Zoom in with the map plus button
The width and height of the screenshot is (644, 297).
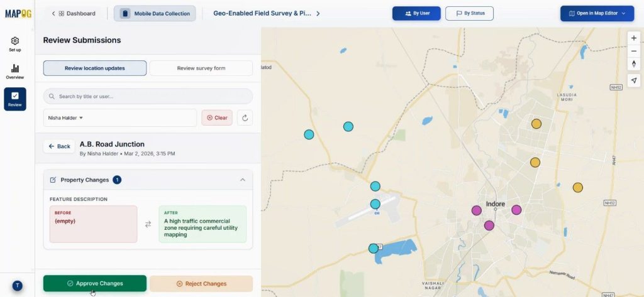coord(634,38)
